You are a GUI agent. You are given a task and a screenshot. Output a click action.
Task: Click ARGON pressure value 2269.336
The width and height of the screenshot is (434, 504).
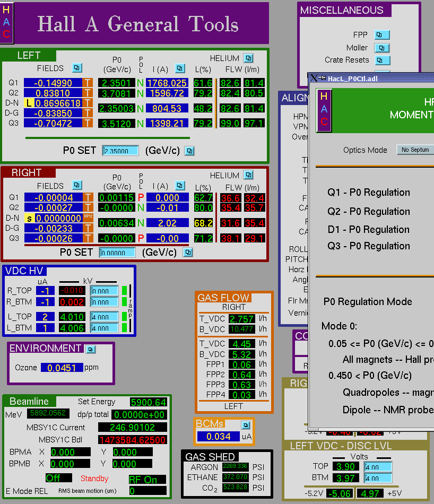(x=235, y=466)
